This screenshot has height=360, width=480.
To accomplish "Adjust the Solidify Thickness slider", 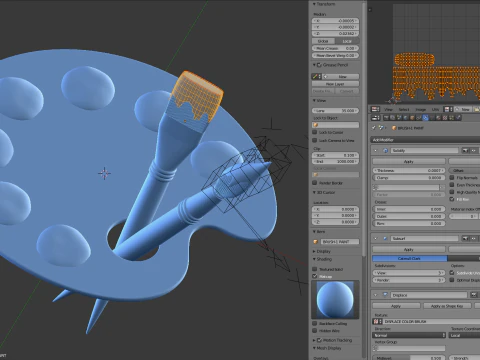I will click(409, 170).
